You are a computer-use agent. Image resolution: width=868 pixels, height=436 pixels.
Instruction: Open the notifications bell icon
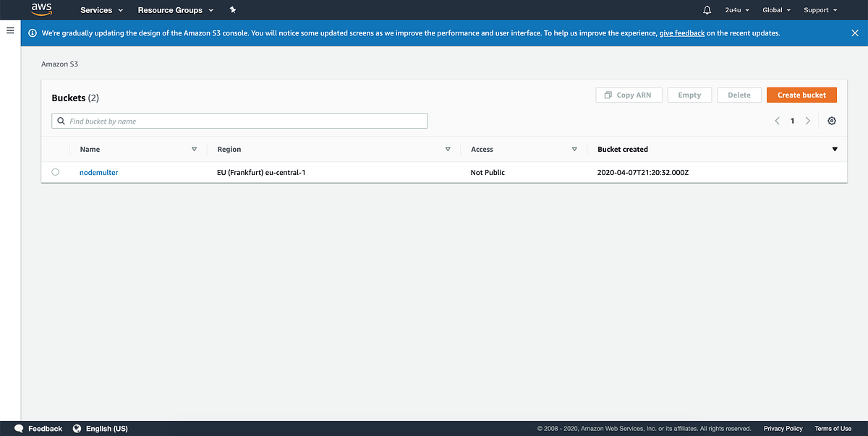707,9
